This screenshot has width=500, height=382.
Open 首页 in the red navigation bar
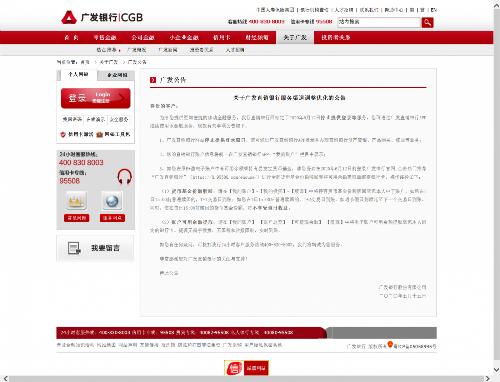(71, 37)
